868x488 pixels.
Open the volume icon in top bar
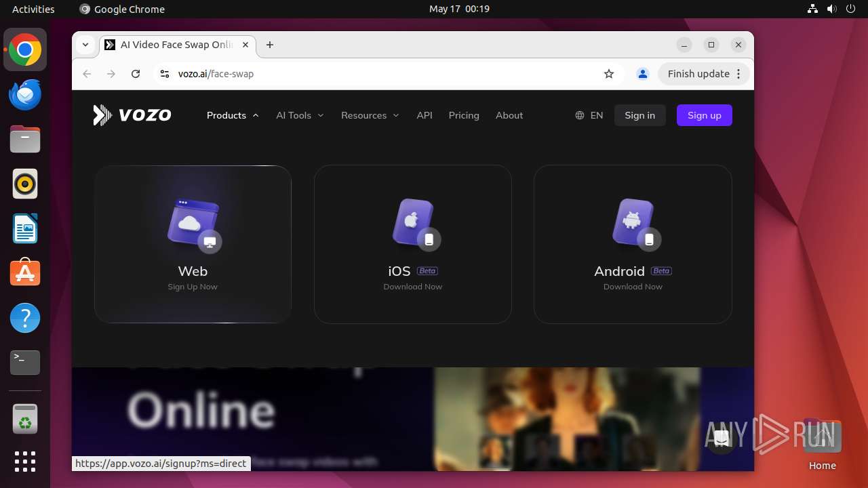831,9
